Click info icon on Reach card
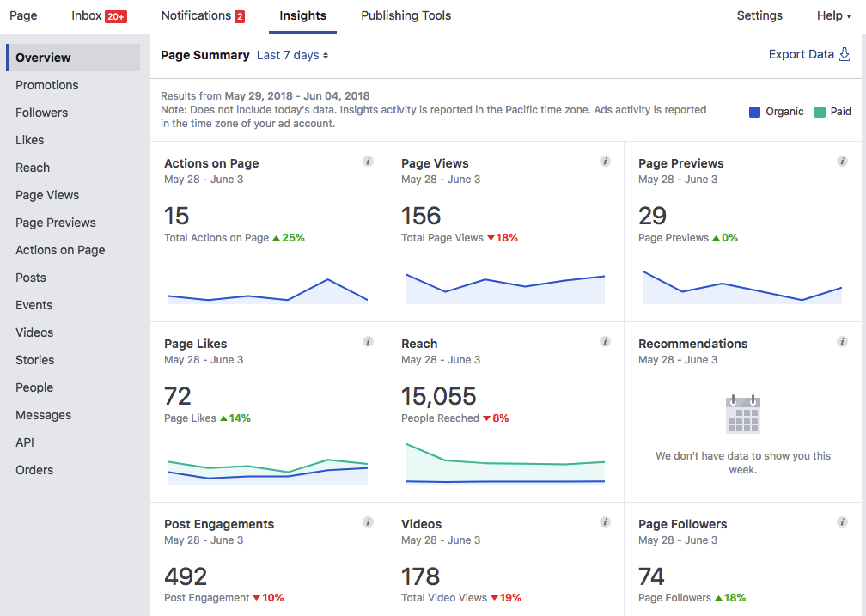866x616 pixels. 605,342
